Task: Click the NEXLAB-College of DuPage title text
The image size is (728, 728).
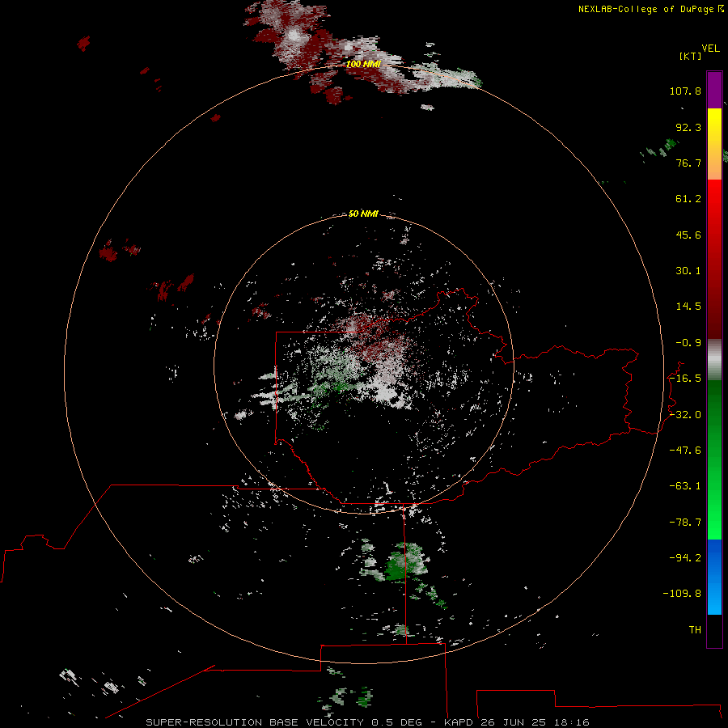Action: coord(647,9)
